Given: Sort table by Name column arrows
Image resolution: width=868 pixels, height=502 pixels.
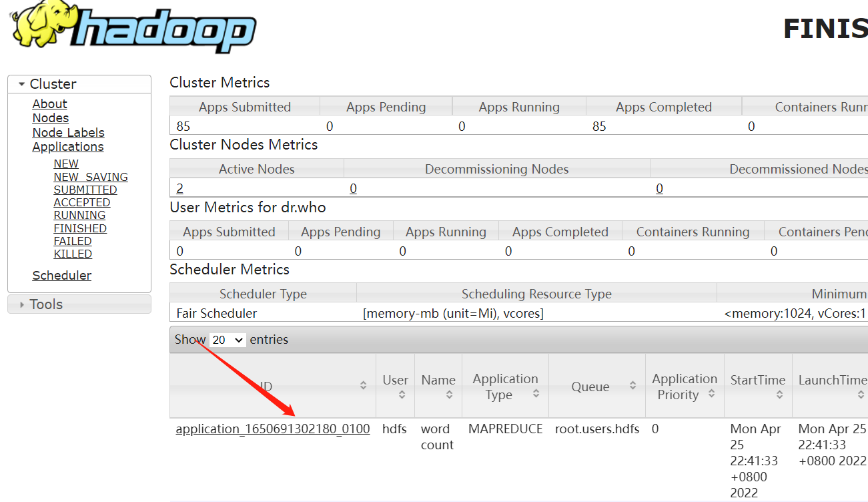Looking at the screenshot, I should [x=449, y=395].
